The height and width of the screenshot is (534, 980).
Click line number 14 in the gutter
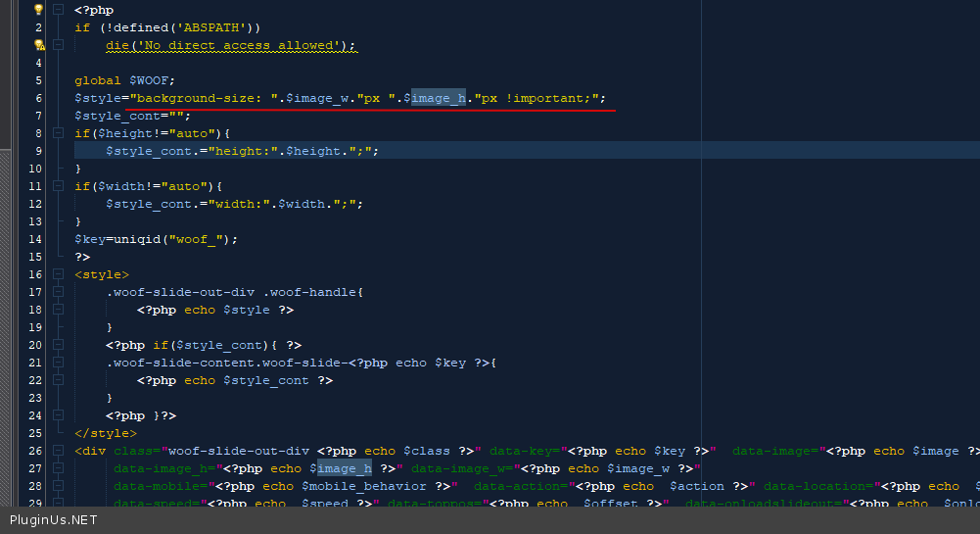pyautogui.click(x=35, y=239)
